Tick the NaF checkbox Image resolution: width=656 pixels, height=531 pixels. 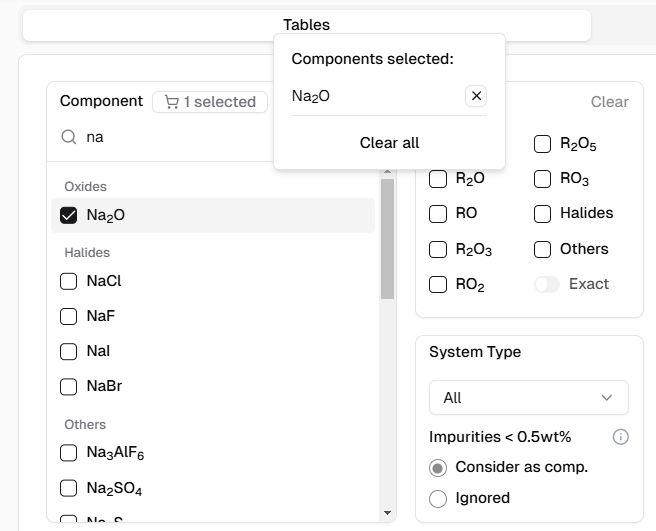pos(69,316)
